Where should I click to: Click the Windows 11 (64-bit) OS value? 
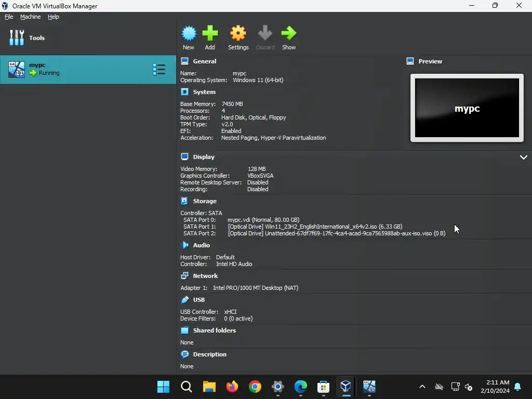[x=258, y=80]
